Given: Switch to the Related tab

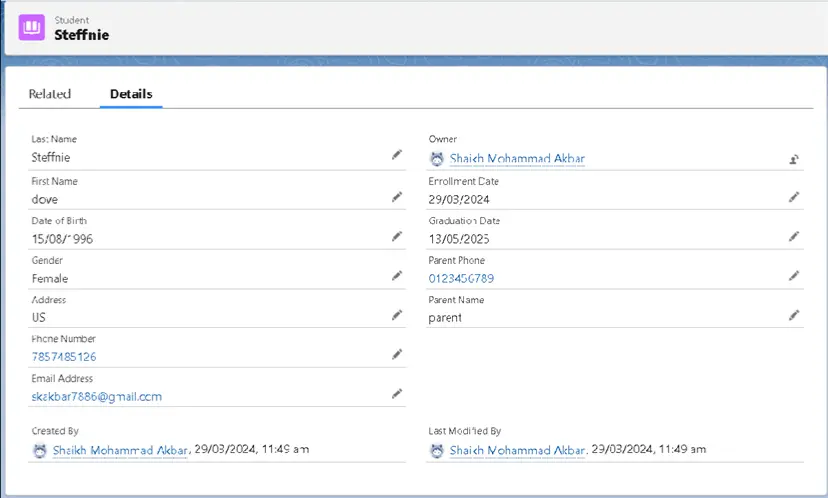Looking at the screenshot, I should (x=50, y=94).
